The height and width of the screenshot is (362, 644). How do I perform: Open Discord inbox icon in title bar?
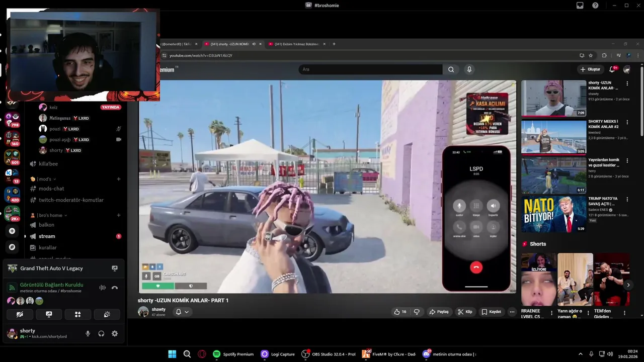pos(580,5)
